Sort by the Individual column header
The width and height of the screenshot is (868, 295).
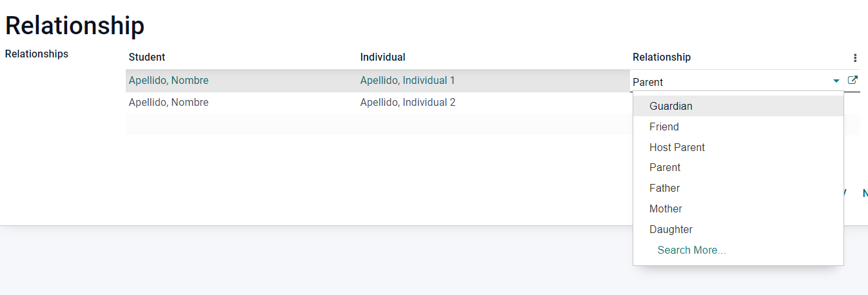click(382, 57)
